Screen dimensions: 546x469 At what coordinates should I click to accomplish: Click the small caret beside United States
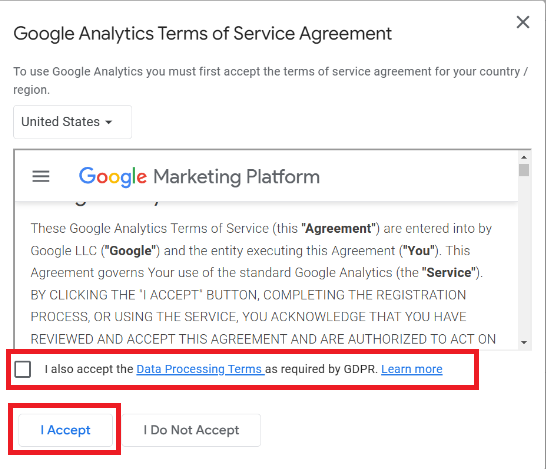coord(109,122)
